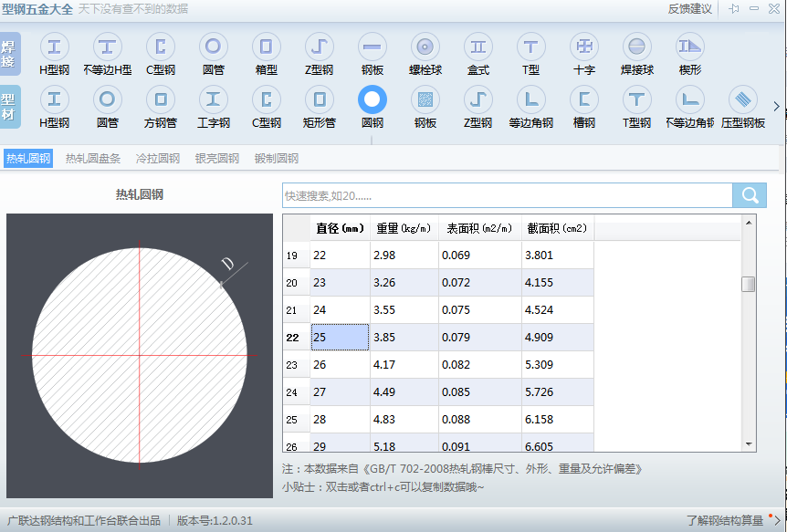Open the 压型钢板 profiled sheet icon
This screenshot has width=787, height=532.
point(743,99)
